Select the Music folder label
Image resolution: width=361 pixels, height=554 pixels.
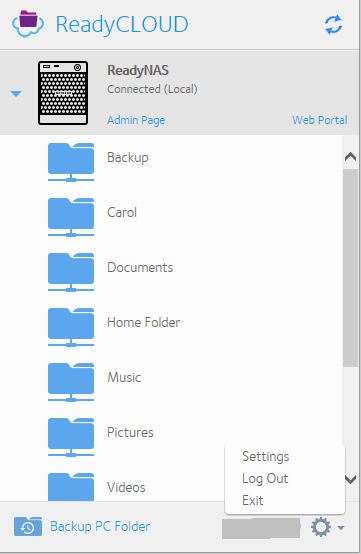point(124,377)
